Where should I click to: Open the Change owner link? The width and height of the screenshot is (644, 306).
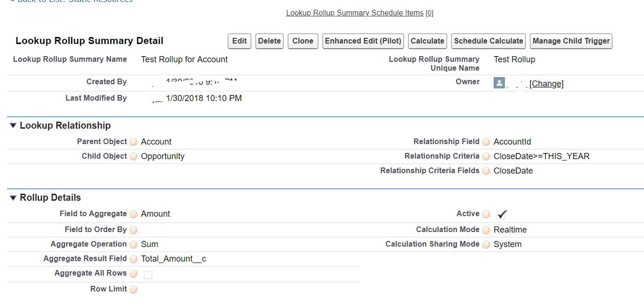(x=547, y=84)
